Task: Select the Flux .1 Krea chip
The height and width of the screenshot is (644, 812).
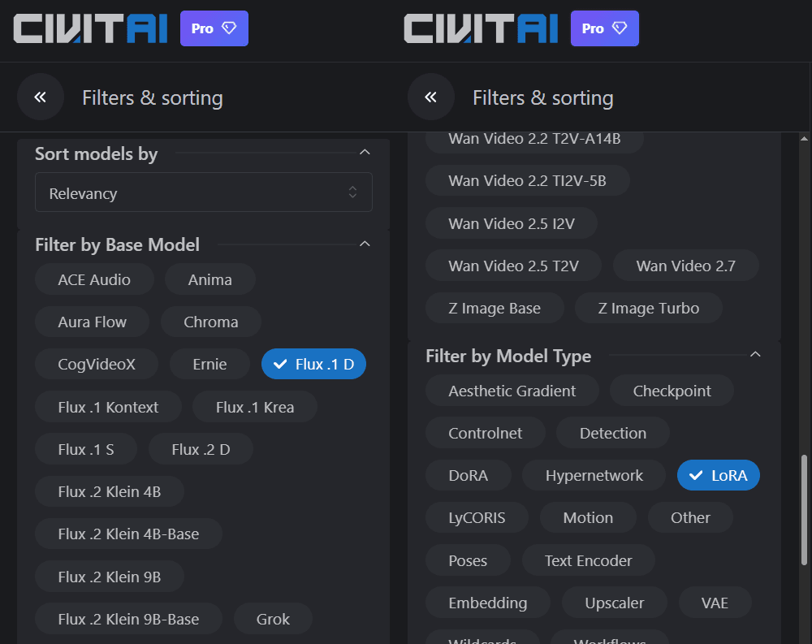Action: [x=255, y=407]
